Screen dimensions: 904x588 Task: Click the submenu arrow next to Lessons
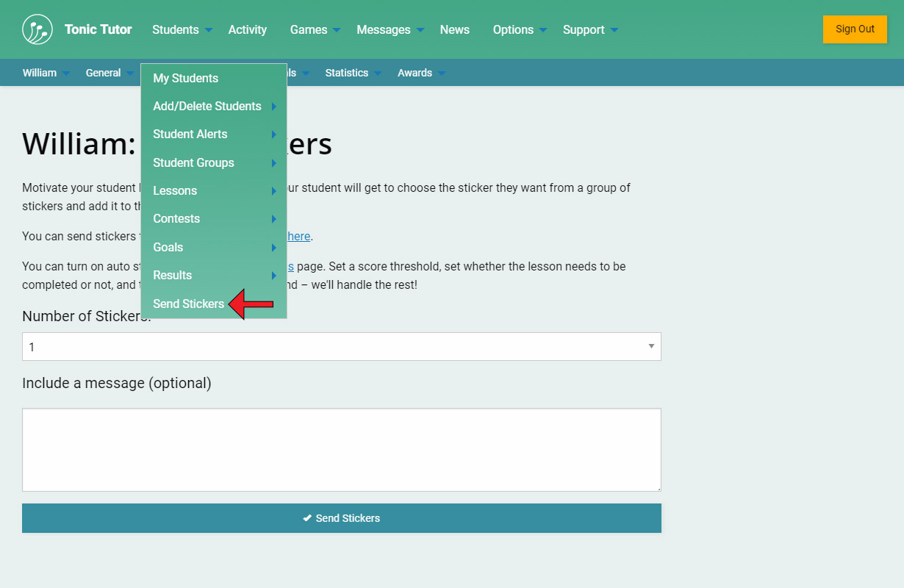click(x=273, y=191)
